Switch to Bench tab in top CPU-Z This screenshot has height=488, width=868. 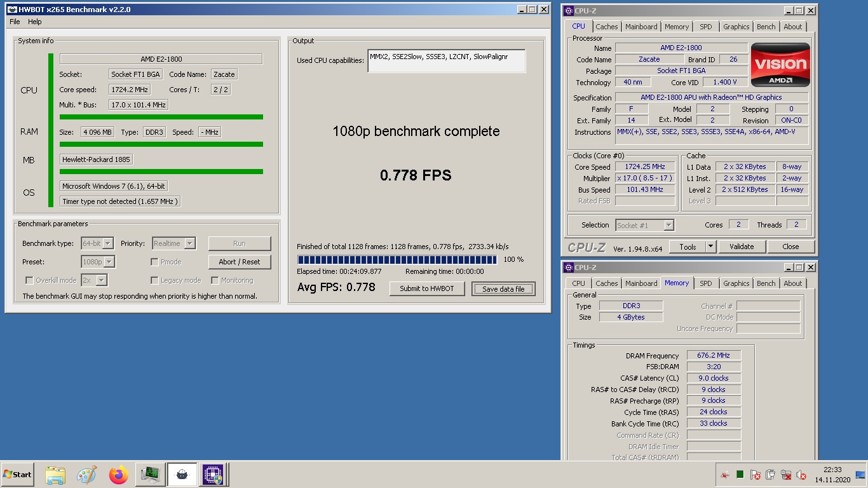point(766,27)
